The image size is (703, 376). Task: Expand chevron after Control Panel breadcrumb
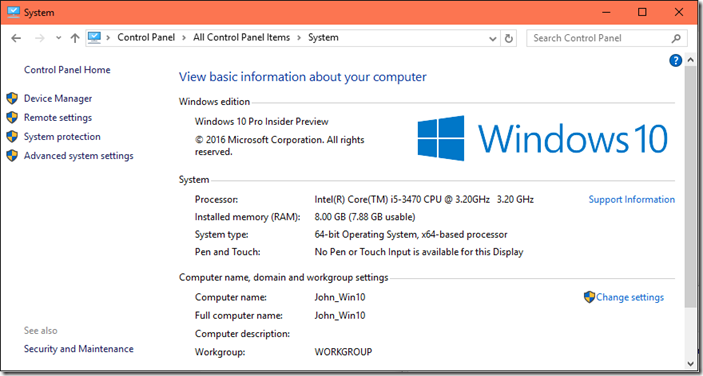(184, 38)
